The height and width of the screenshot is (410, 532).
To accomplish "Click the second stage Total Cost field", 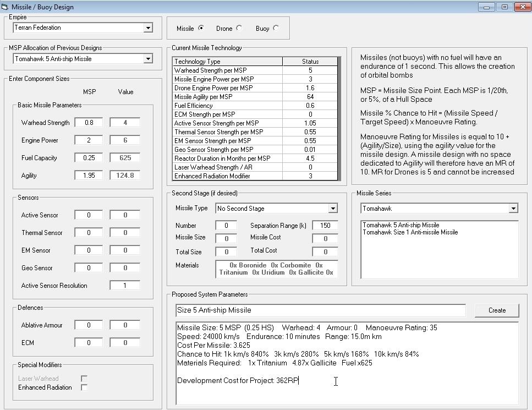I will click(x=325, y=252).
